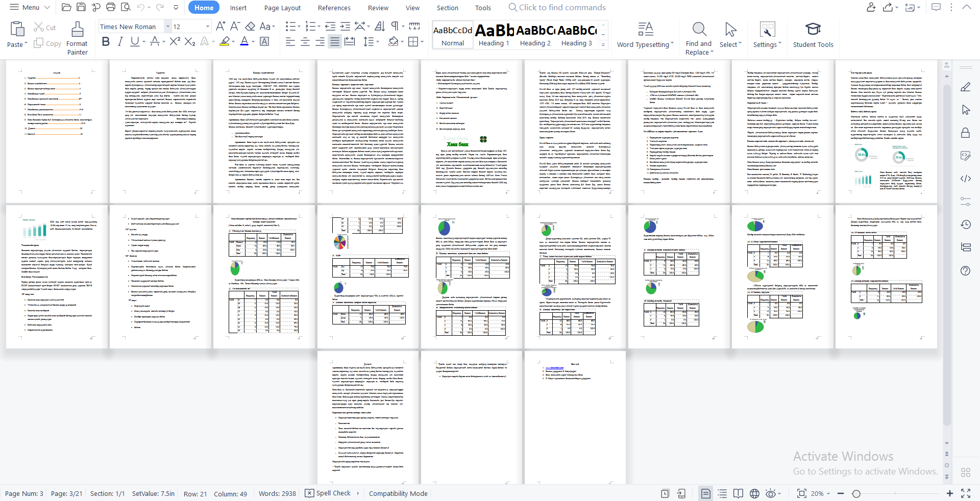This screenshot has height=501, width=980.
Task: Click Find and Replace
Action: tap(699, 38)
